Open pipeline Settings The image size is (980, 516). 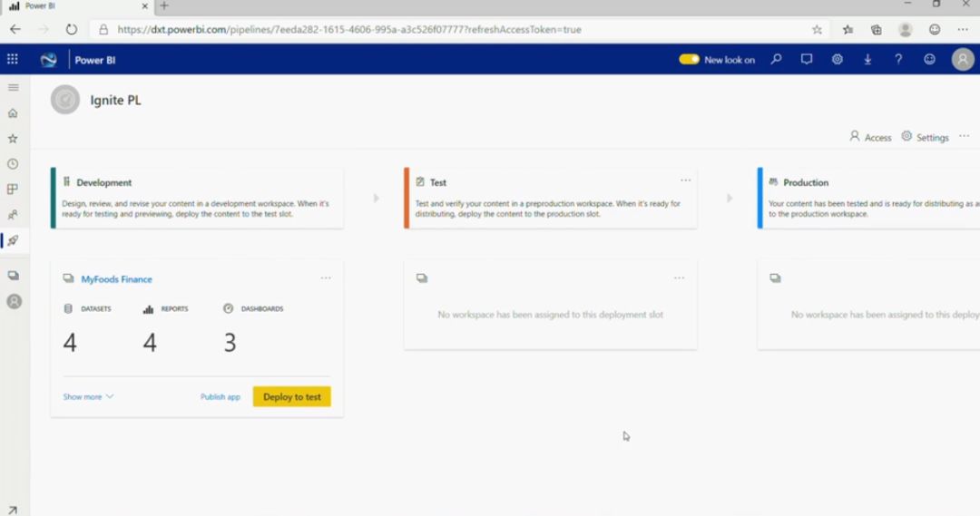[925, 137]
